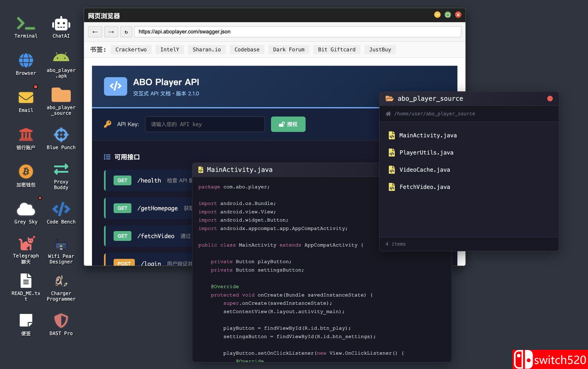Open the Bit Giftcard bookmark
Viewport: 588px width, 369px height.
pyautogui.click(x=337, y=50)
